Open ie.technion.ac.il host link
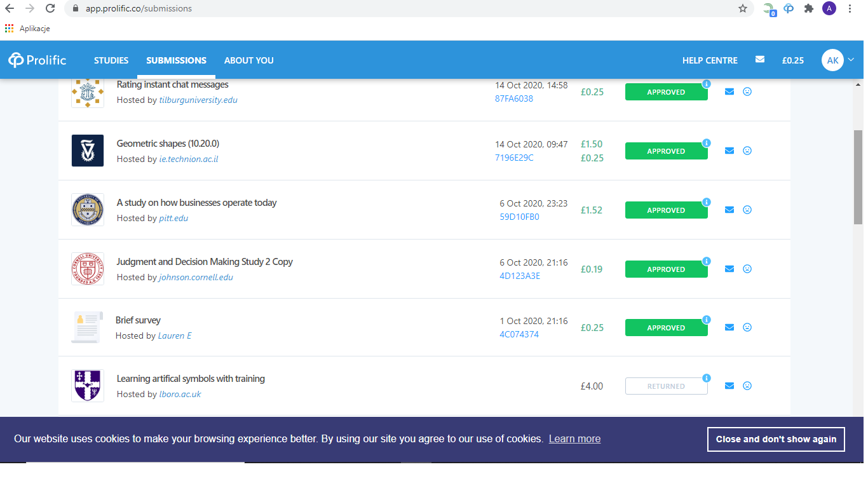 189,159
